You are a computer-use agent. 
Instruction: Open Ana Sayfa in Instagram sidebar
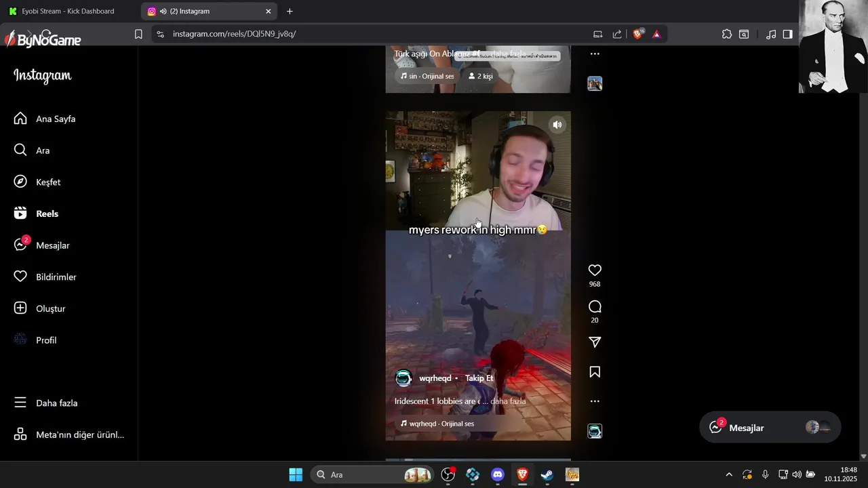click(45, 119)
